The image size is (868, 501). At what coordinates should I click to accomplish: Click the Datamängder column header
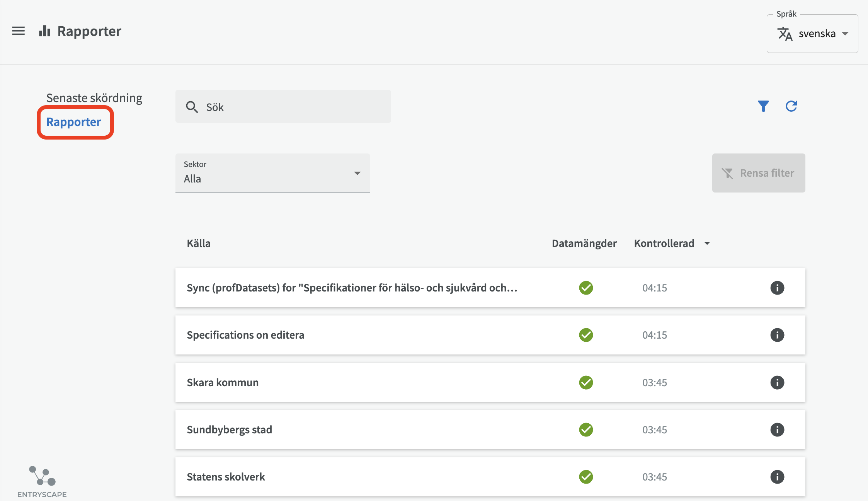(x=584, y=244)
